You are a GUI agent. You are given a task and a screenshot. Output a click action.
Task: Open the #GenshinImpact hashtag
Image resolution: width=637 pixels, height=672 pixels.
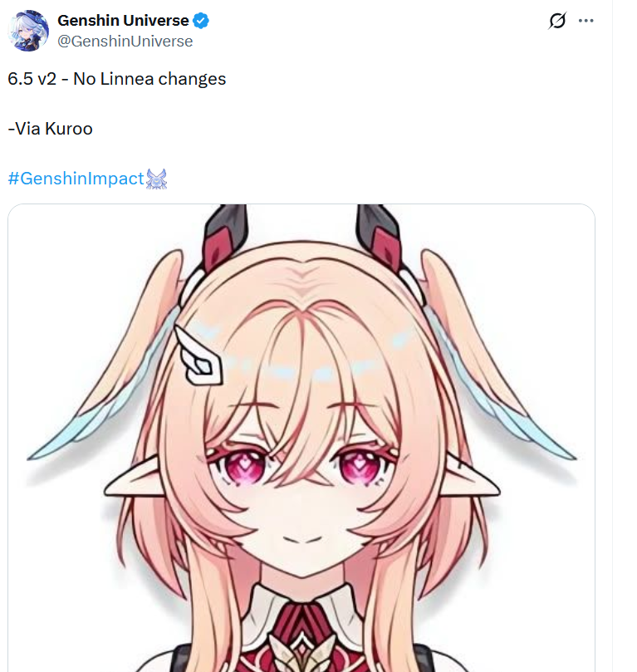point(76,179)
